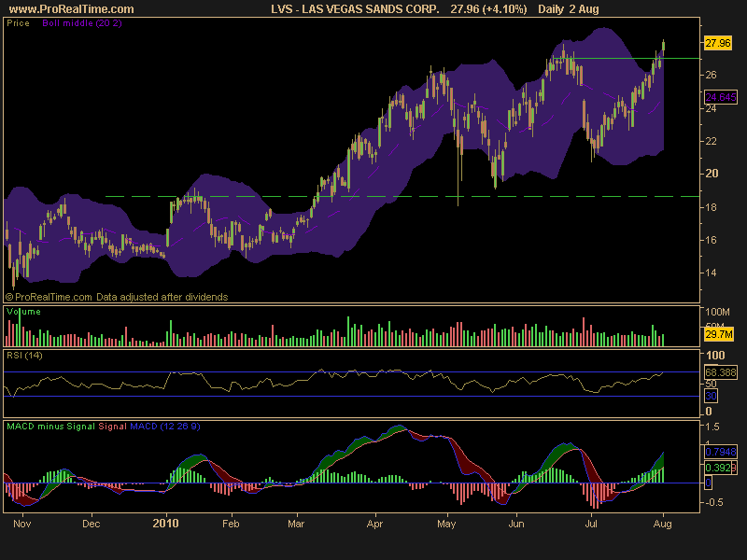Click the 0.392 signal value tag
Screen dimensions: 747x560
(720, 468)
